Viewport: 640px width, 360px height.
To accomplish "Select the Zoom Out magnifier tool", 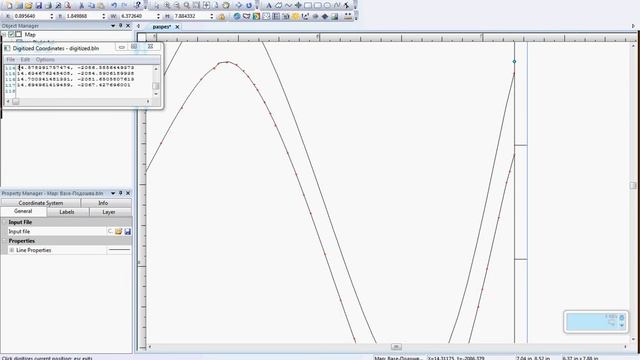I will tap(177, 5).
